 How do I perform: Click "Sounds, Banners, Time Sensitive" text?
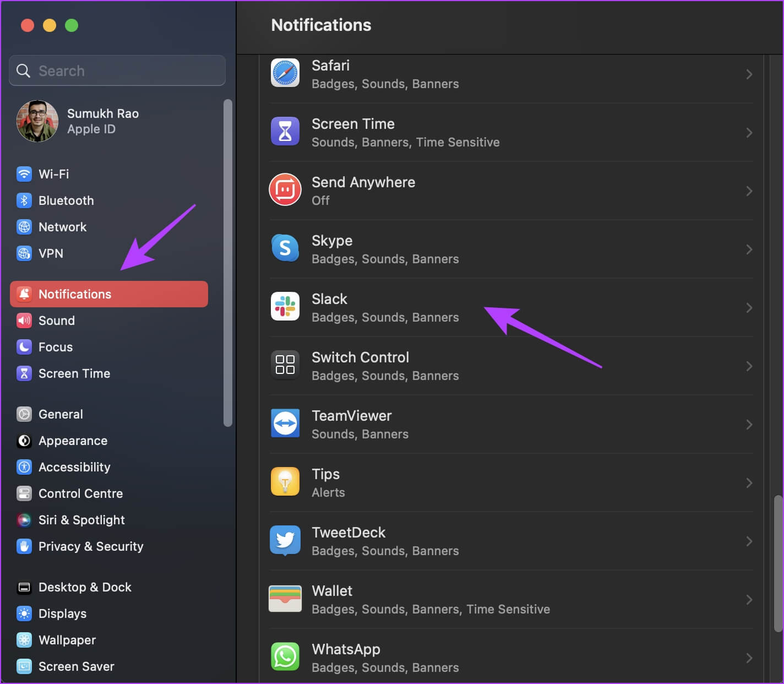pos(406,142)
